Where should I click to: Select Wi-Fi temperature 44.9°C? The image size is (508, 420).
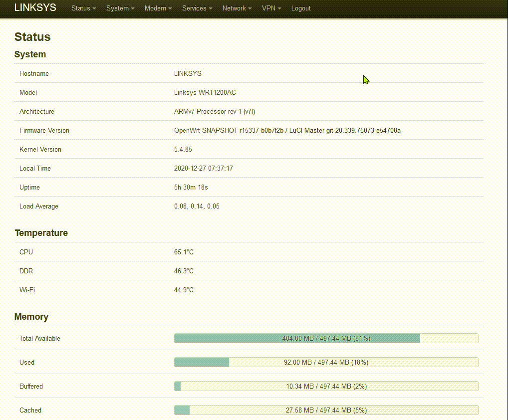click(x=184, y=290)
